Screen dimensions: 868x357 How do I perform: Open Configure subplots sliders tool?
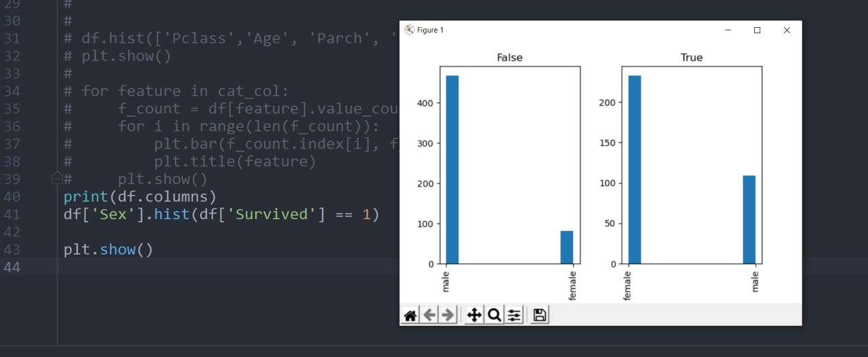514,315
